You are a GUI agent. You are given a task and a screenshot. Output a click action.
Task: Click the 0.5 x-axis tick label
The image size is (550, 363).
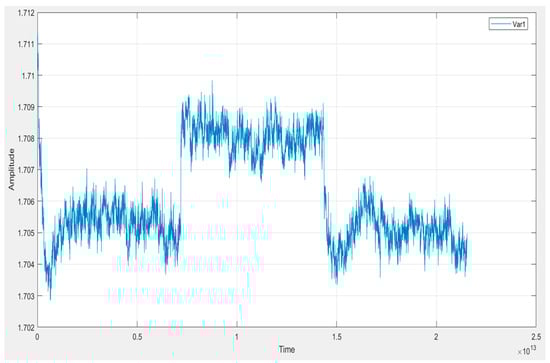tap(138, 337)
